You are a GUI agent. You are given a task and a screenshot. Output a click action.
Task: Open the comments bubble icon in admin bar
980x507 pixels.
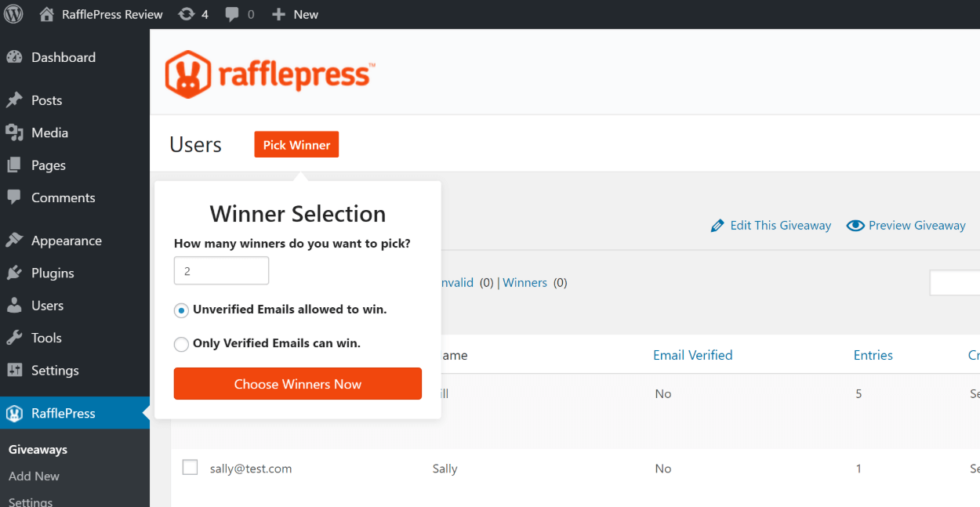coord(233,14)
